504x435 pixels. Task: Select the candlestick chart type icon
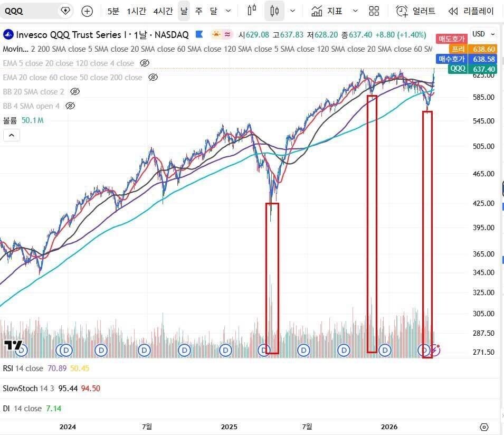(x=274, y=11)
